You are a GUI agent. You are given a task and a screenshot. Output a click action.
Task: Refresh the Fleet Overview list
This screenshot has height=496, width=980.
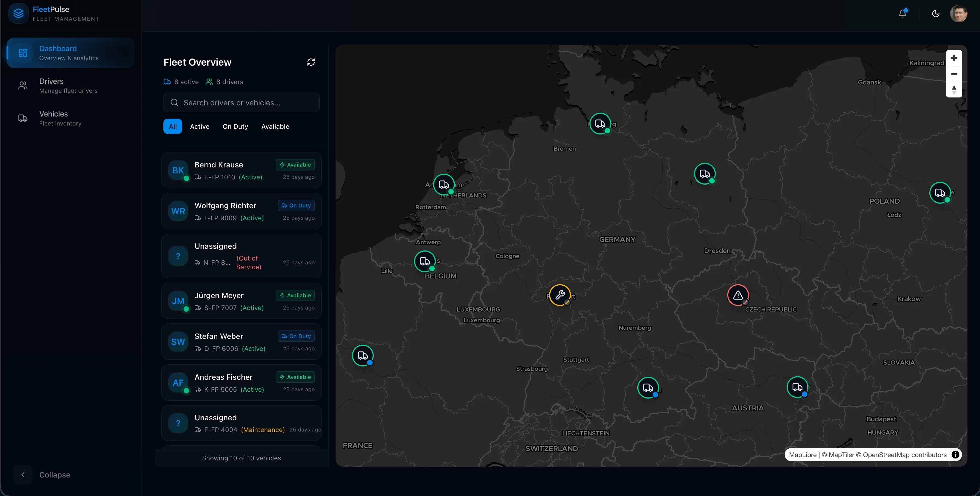click(x=311, y=62)
